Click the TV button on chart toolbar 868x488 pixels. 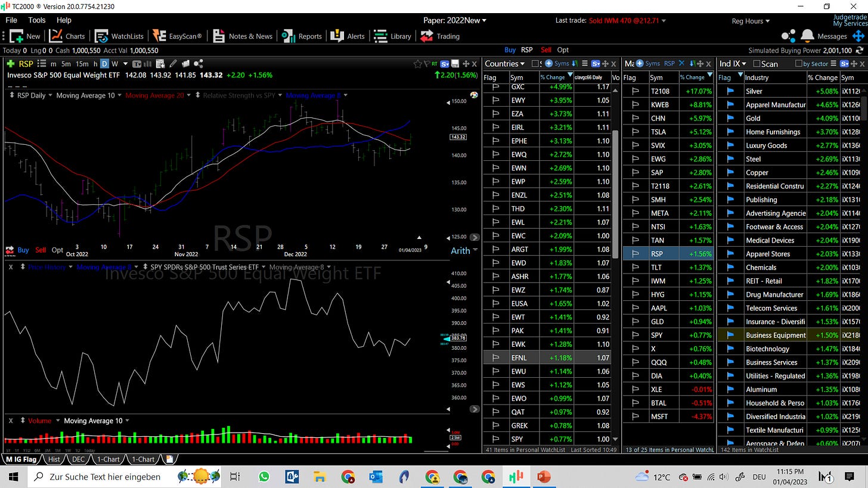pyautogui.click(x=137, y=64)
